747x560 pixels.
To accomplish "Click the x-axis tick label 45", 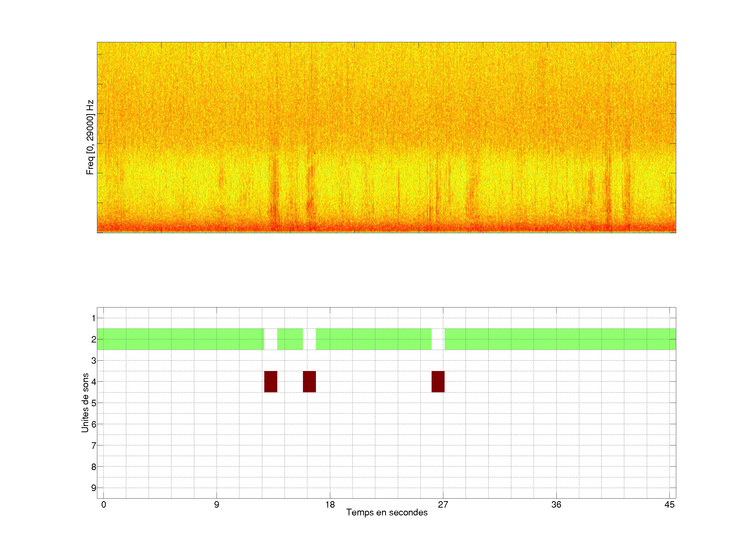I will tap(669, 505).
